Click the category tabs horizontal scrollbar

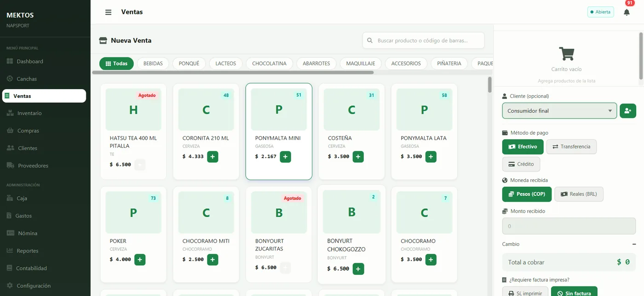click(x=233, y=72)
